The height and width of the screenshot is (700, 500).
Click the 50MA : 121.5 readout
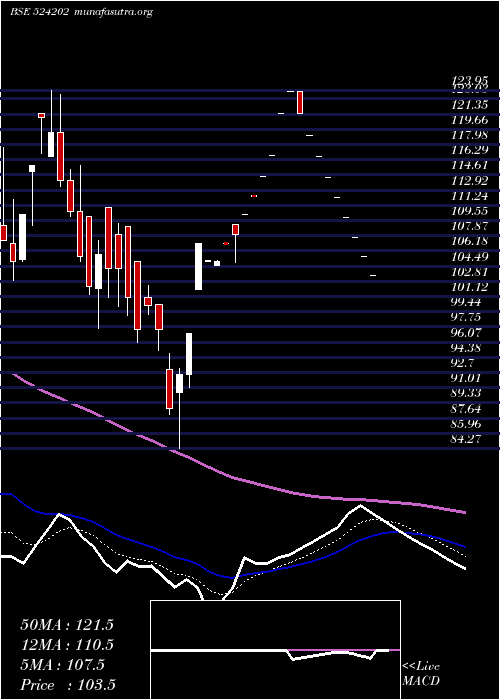coord(67,625)
